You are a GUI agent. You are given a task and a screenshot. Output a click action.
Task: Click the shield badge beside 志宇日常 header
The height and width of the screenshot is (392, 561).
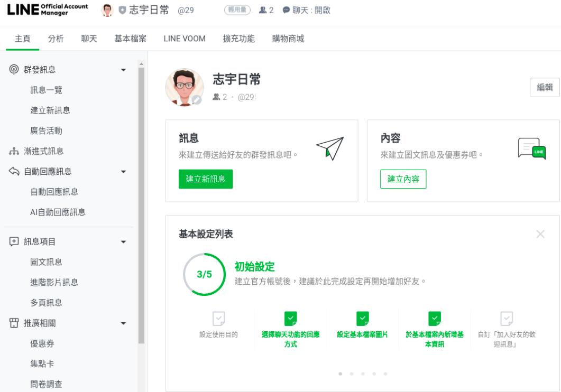[122, 11]
